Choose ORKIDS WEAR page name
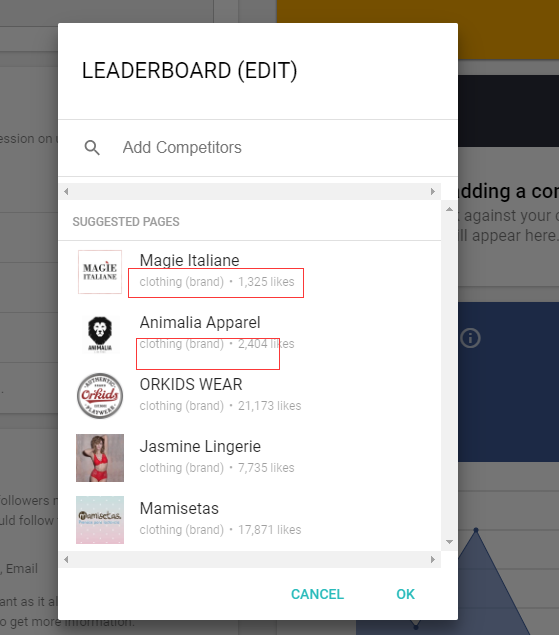The height and width of the screenshot is (635, 559). click(191, 384)
